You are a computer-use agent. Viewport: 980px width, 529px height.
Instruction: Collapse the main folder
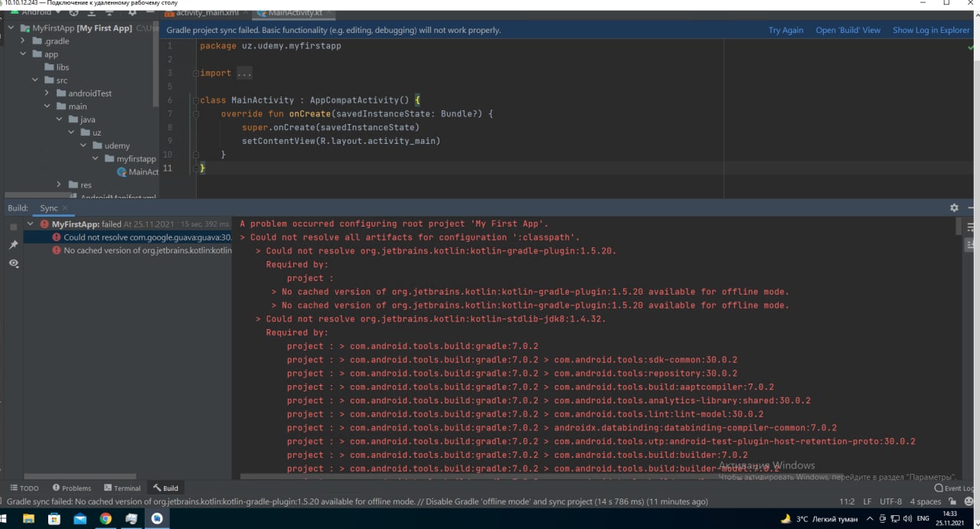(47, 106)
